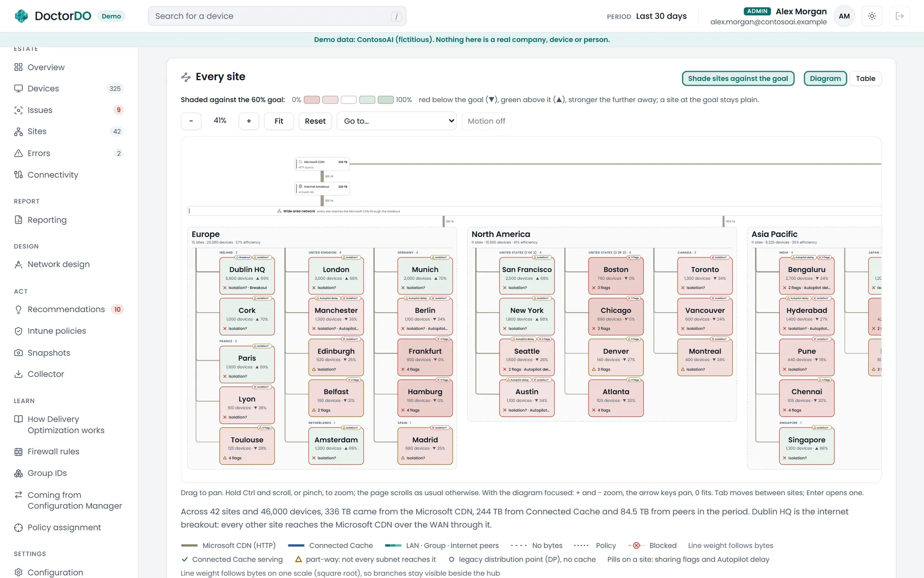Select the San Francisco site card
The width and height of the screenshot is (924, 578).
click(x=527, y=276)
